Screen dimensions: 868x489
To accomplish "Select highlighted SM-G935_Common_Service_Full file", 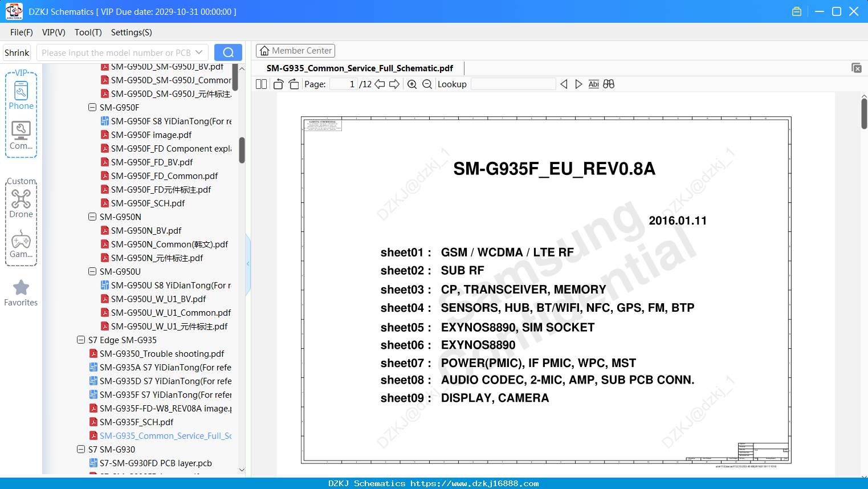I will pos(165,435).
